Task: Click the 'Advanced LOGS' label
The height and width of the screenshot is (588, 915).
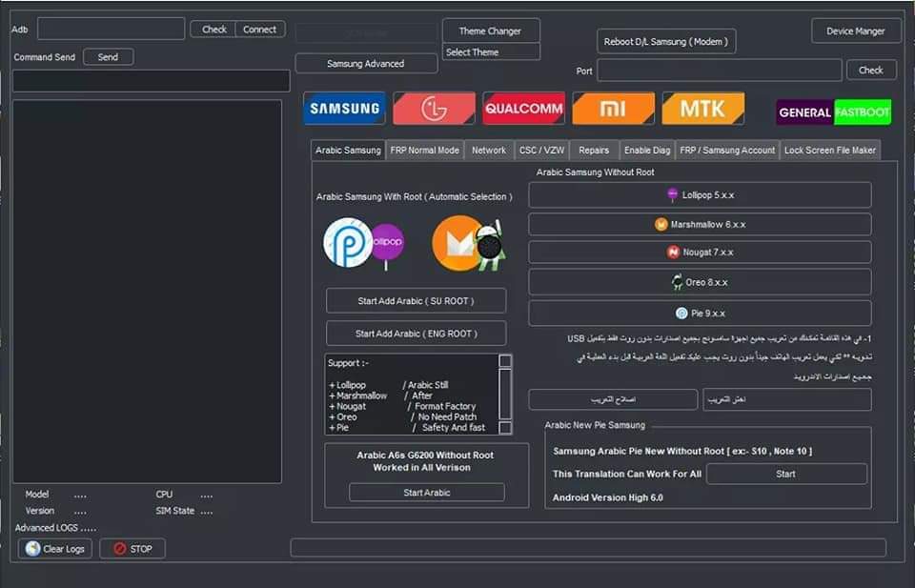Action: click(55, 527)
